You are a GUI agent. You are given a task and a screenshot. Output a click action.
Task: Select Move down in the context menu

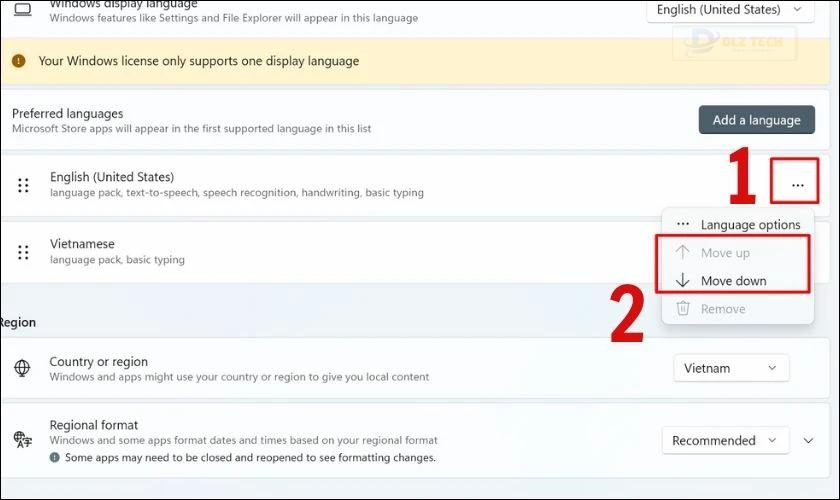738,280
